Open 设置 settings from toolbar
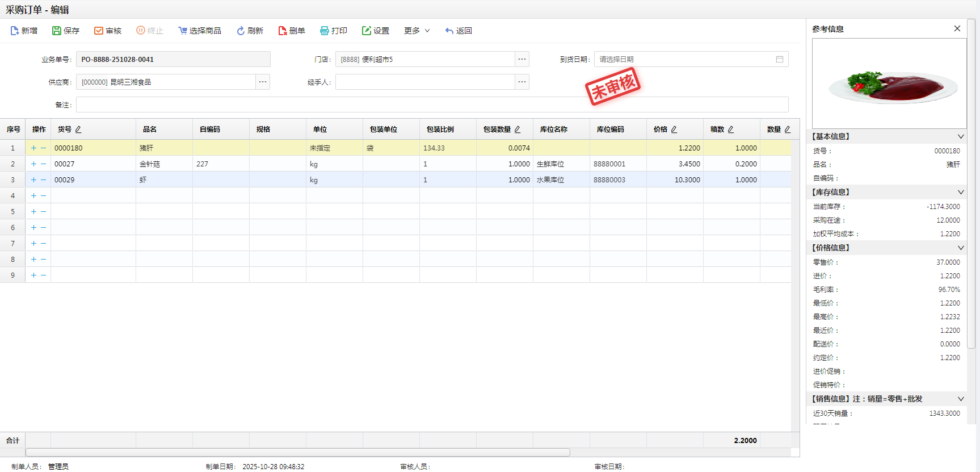 [x=367, y=31]
